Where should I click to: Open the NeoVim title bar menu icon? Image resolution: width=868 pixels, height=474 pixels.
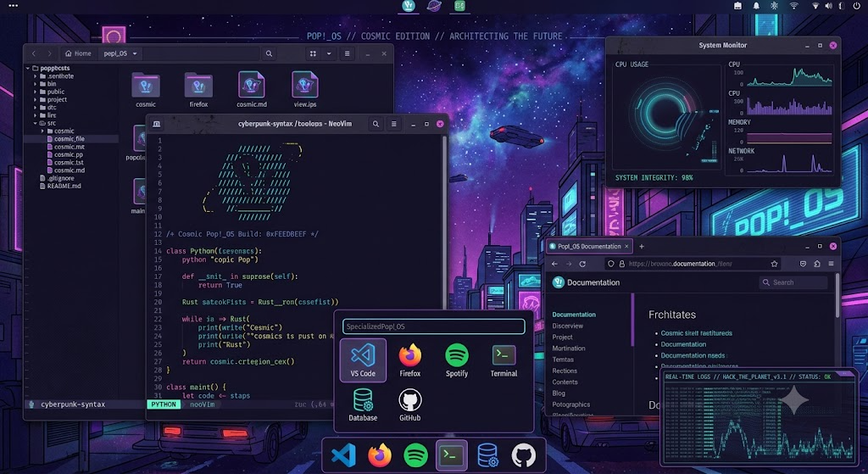(x=393, y=124)
